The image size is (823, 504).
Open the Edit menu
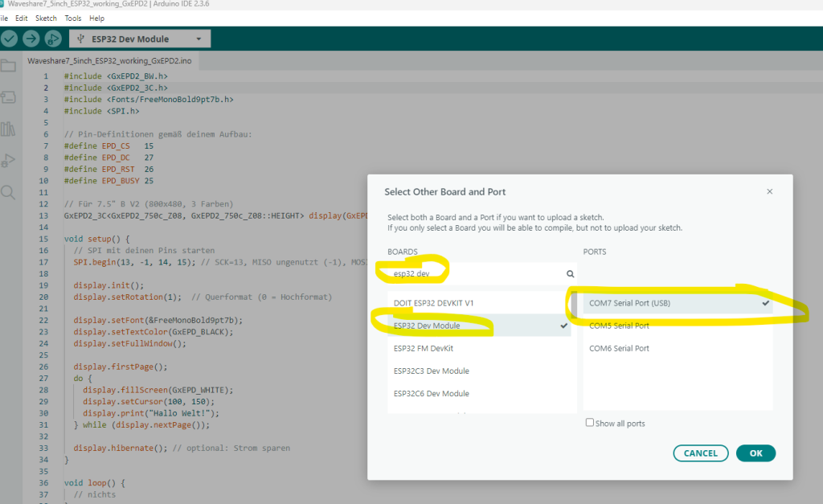pos(21,18)
